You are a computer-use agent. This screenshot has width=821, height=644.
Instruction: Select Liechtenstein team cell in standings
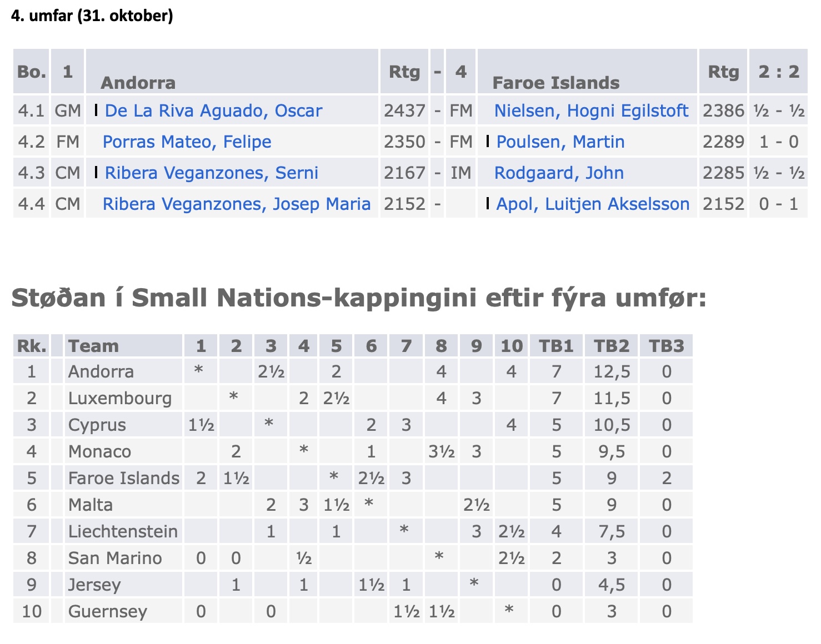pyautogui.click(x=123, y=531)
